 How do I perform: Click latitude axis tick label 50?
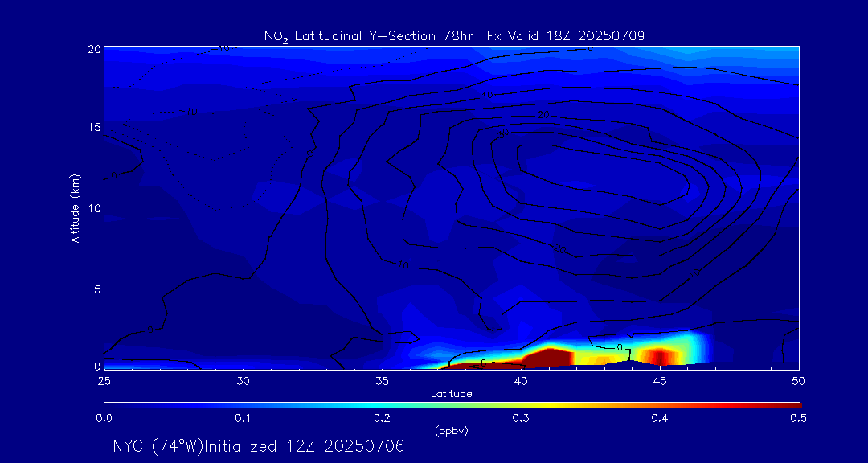coord(799,381)
